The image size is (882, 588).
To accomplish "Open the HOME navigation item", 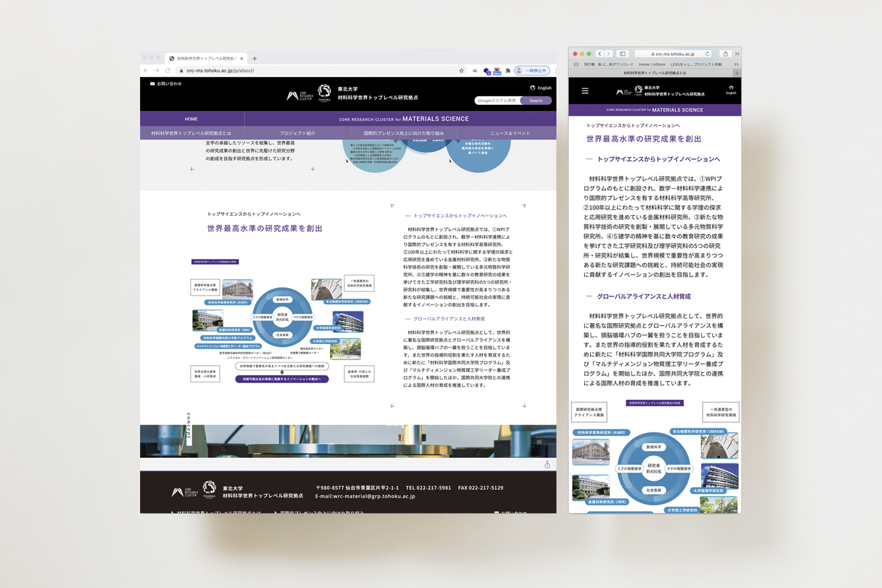I will 191,119.
